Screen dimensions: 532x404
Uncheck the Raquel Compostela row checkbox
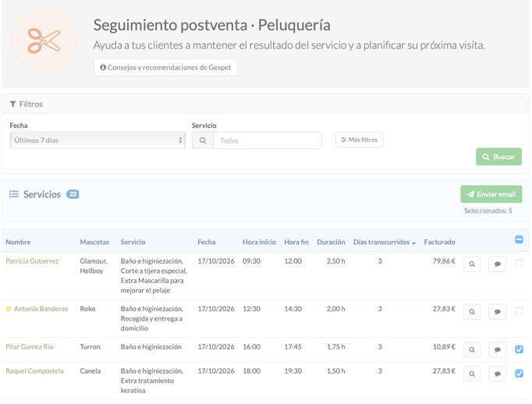click(519, 374)
